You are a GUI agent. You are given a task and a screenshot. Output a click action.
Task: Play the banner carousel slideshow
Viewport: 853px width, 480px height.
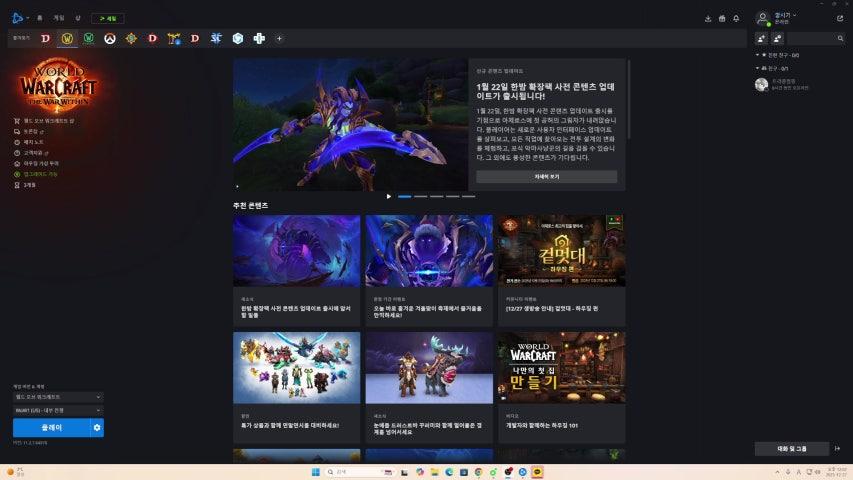click(388, 196)
